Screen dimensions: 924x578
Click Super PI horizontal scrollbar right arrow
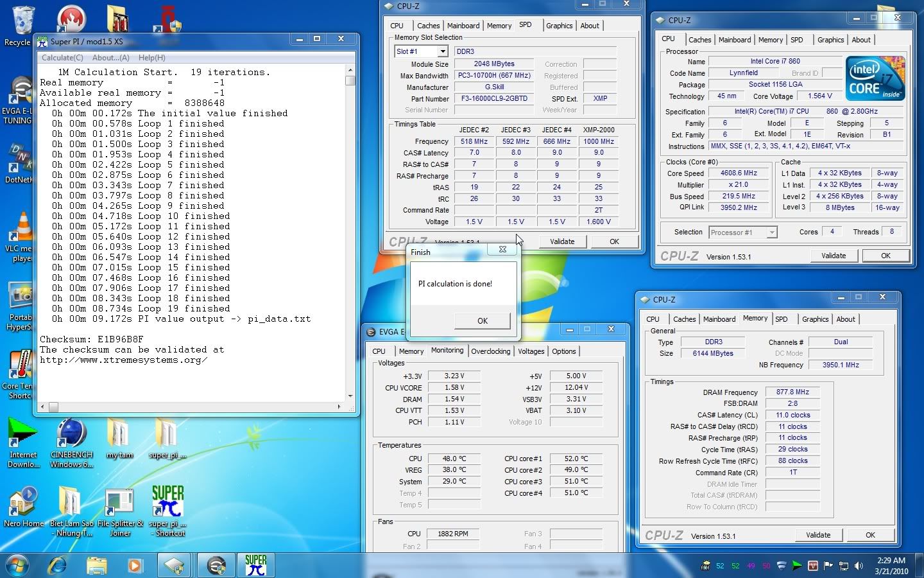coord(339,407)
